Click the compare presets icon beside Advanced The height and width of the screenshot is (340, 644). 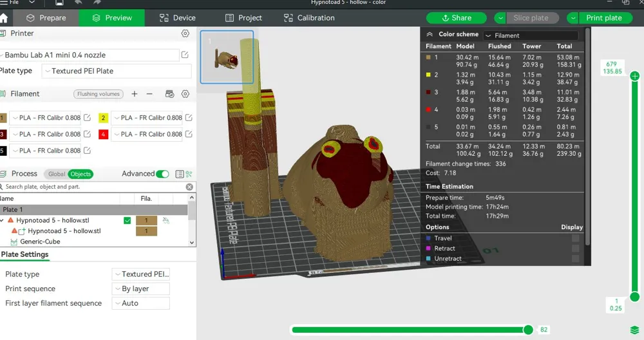click(180, 174)
